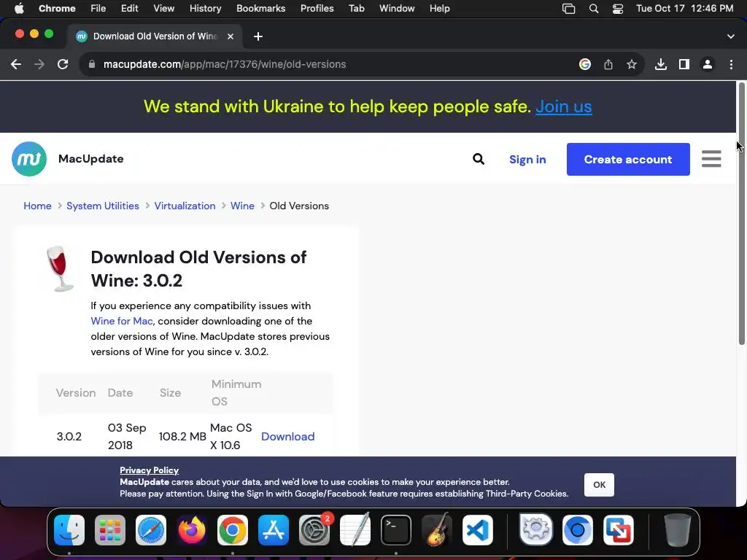Screen dimensions: 747x560
Task: Reload the current page
Action: (63, 64)
